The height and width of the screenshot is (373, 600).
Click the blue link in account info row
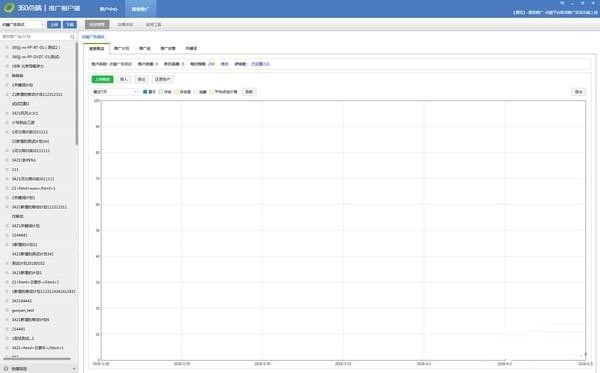pos(260,64)
